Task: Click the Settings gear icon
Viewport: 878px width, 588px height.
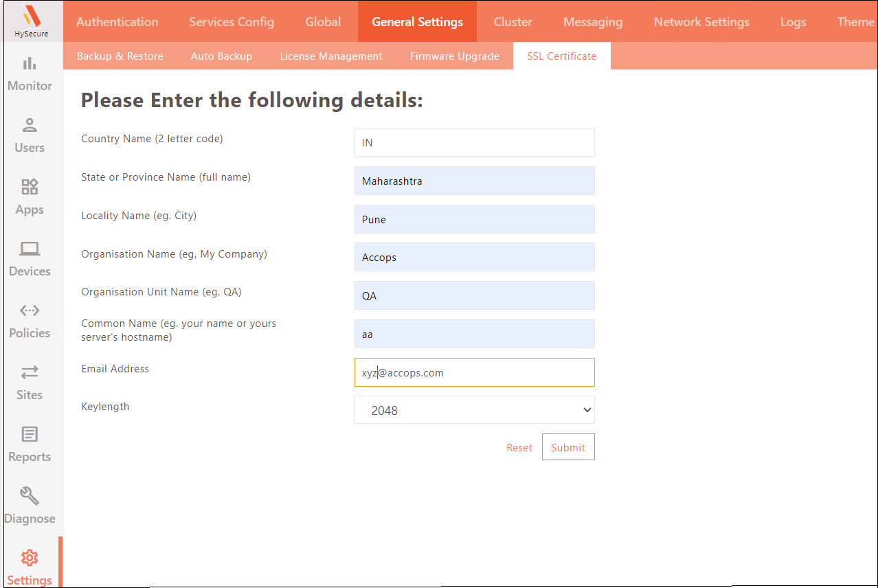Action: click(x=30, y=557)
